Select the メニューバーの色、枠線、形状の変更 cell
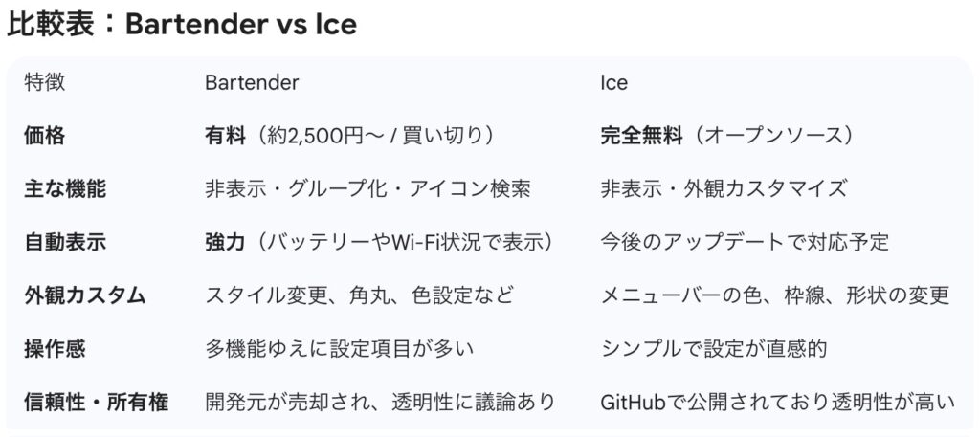The image size is (980, 437). point(774,295)
